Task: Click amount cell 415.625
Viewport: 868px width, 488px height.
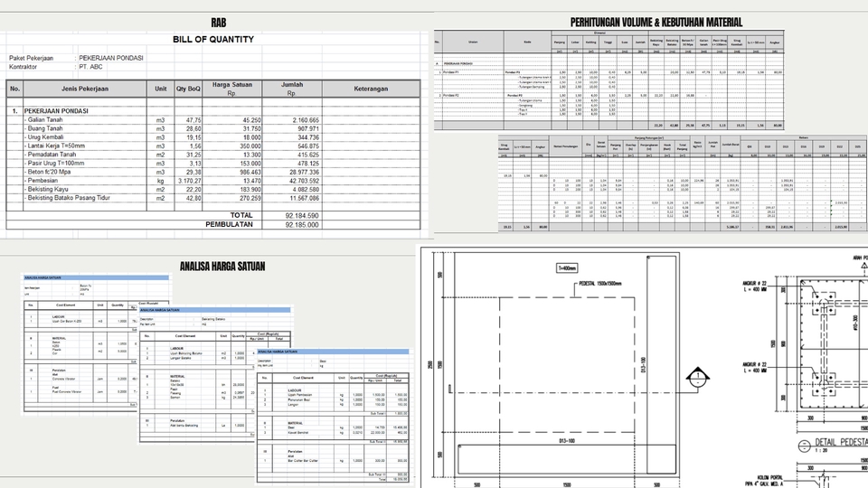Action: [x=308, y=155]
